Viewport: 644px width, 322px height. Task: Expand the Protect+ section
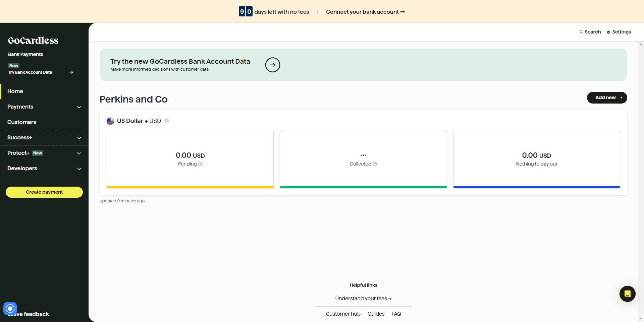tap(79, 153)
